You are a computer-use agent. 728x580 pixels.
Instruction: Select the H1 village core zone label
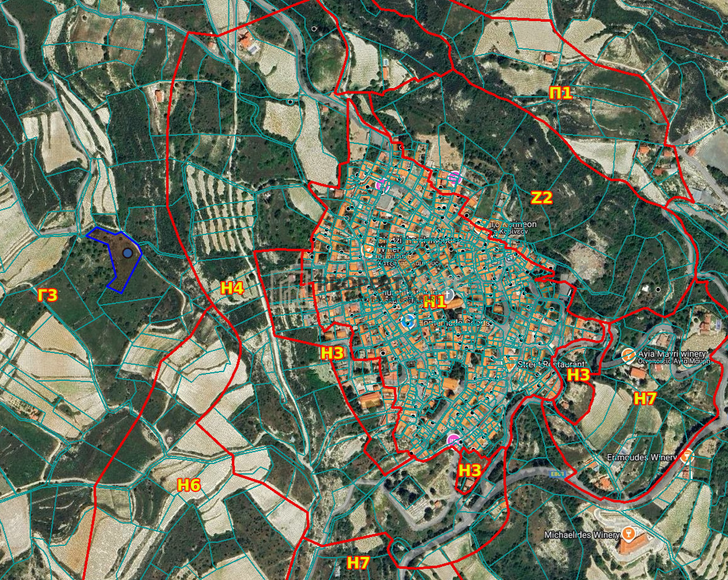434,303
